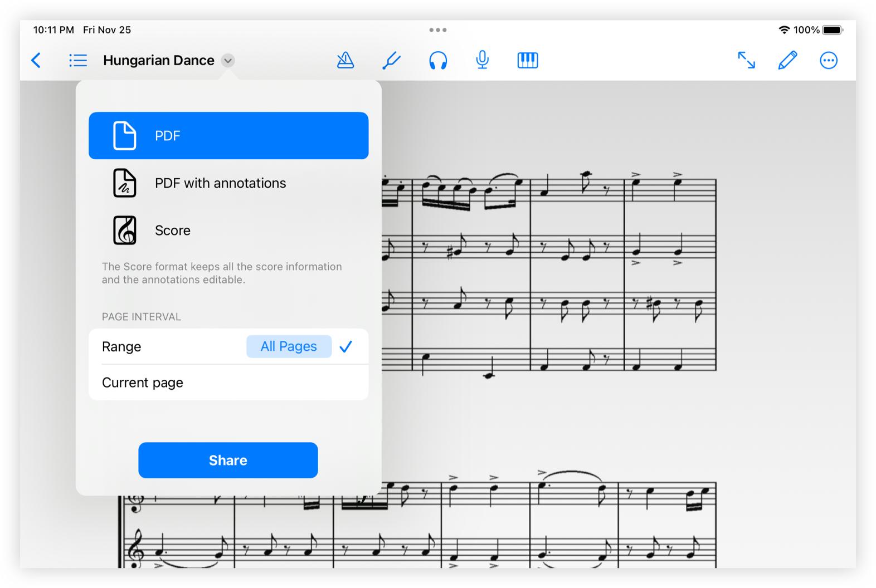Enter fullscreen with the expand arrows

tap(746, 60)
